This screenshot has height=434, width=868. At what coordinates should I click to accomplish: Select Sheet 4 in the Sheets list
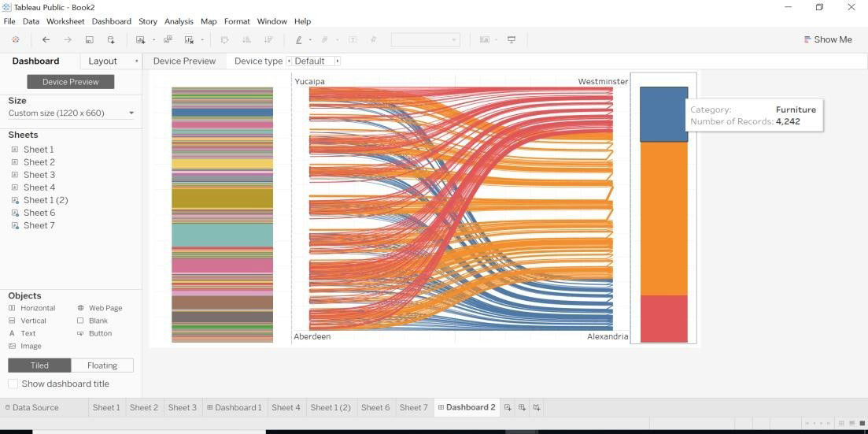[x=39, y=187]
